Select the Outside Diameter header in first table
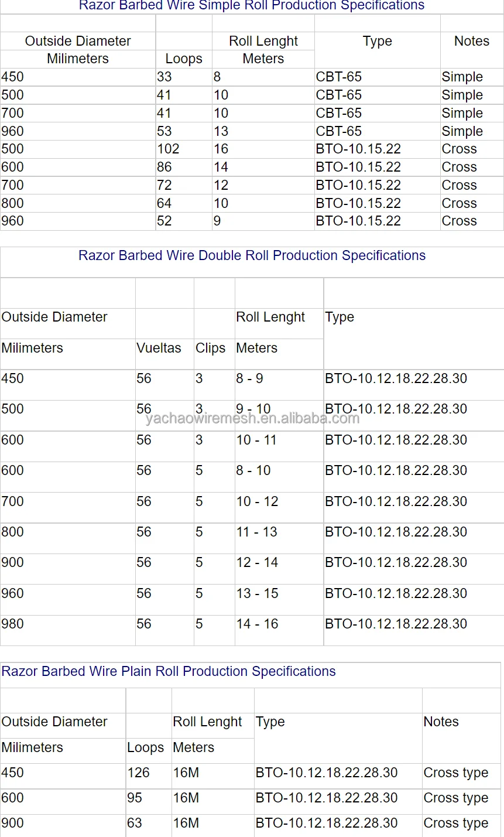Screen dimensions: 504x837 78,41
